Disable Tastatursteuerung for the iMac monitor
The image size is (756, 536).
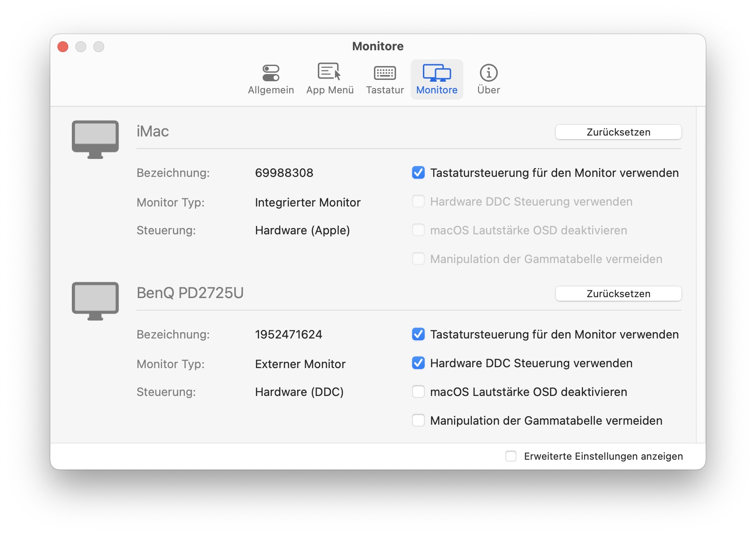(418, 173)
